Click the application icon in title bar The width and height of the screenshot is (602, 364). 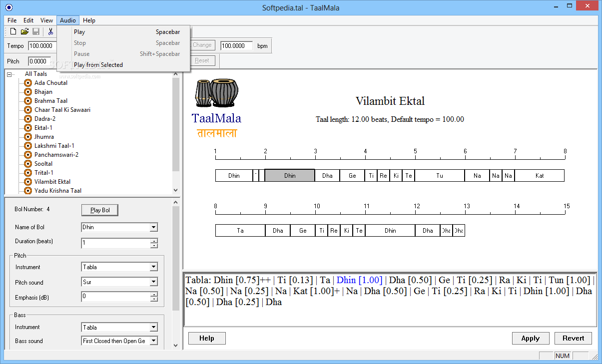click(x=8, y=7)
